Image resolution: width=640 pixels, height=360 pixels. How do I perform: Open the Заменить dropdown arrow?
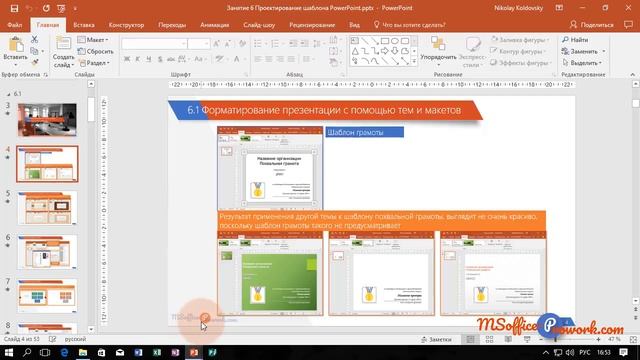(x=604, y=51)
